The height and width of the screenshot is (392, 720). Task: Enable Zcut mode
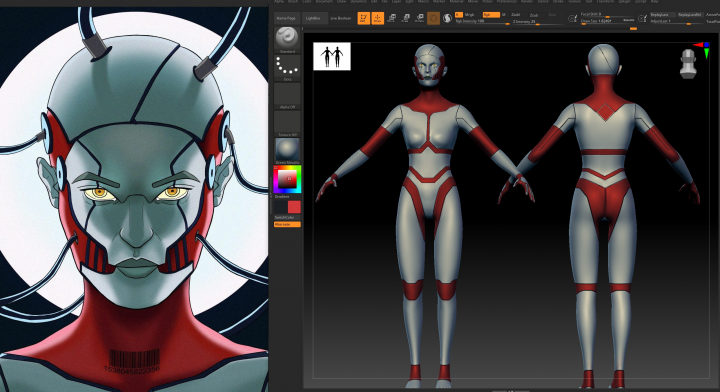[552, 15]
